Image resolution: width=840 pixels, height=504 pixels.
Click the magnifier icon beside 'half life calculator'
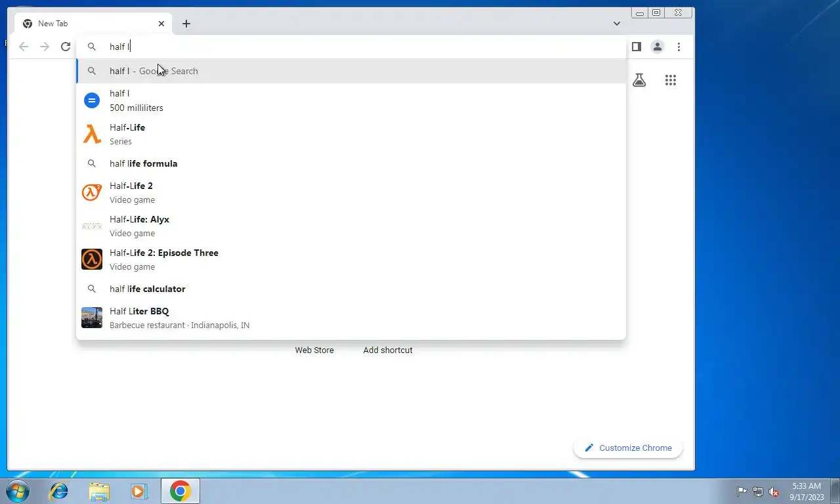click(92, 289)
